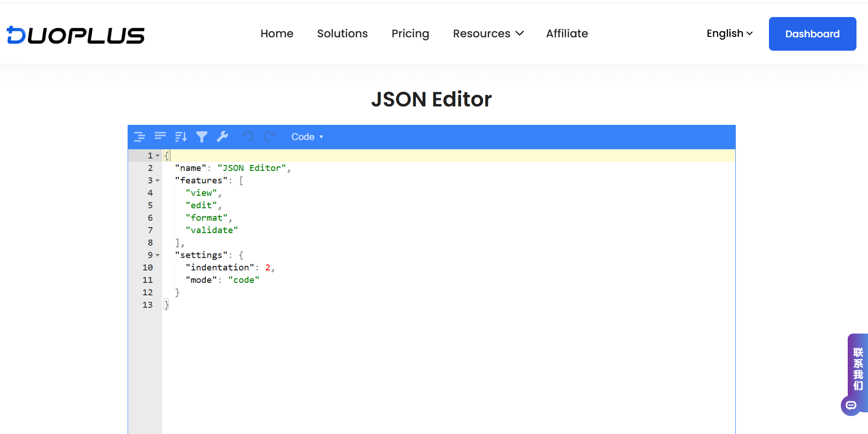The width and height of the screenshot is (868, 434).
Task: Click the "JSON Editor" string value in line 2
Action: pyautogui.click(x=252, y=168)
